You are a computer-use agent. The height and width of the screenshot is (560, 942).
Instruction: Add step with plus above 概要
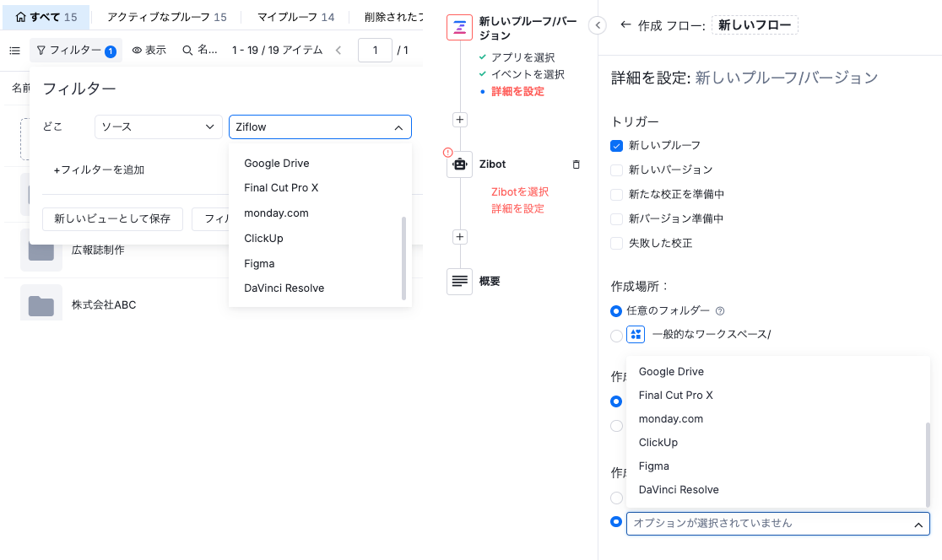point(459,236)
